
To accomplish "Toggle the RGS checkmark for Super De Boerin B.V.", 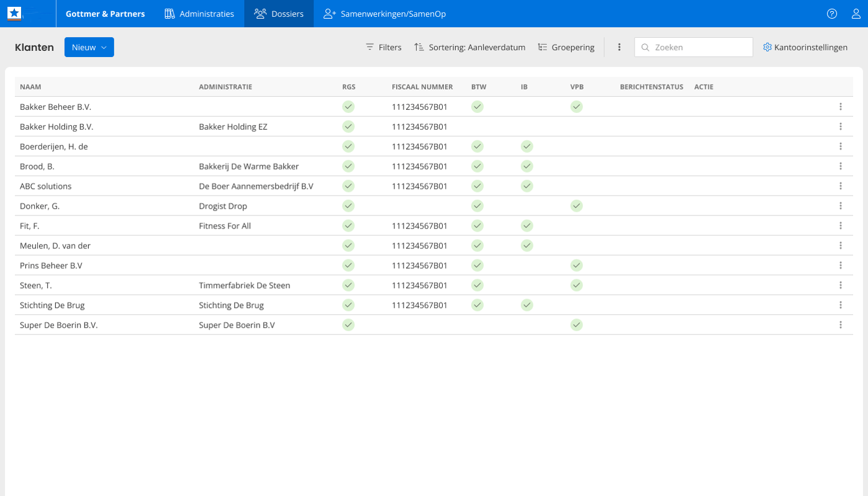I will coord(348,325).
